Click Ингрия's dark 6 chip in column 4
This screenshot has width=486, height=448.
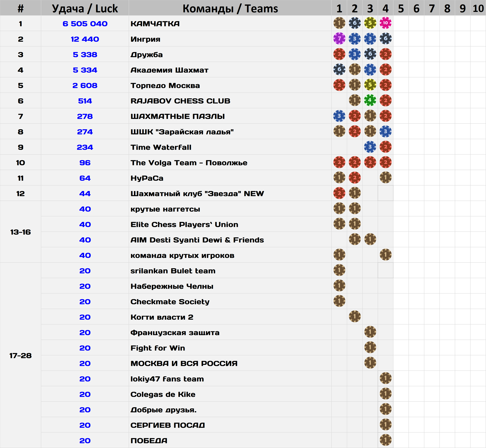[386, 39]
